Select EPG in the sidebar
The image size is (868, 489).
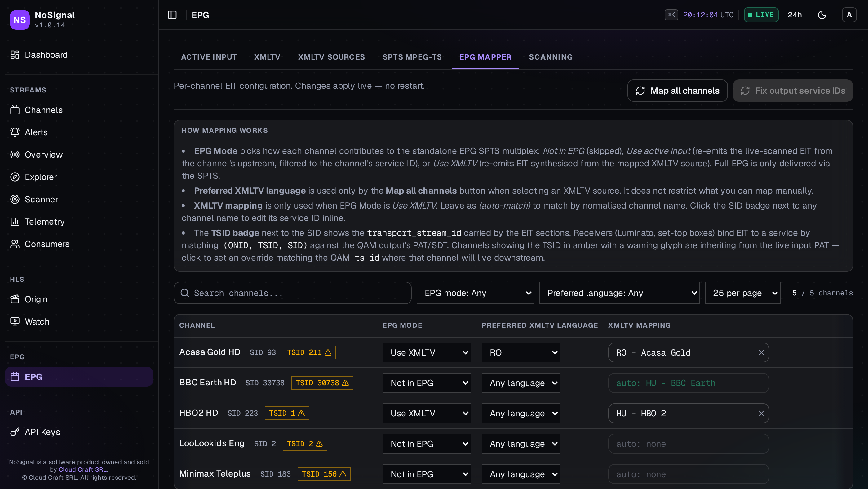pos(79,377)
